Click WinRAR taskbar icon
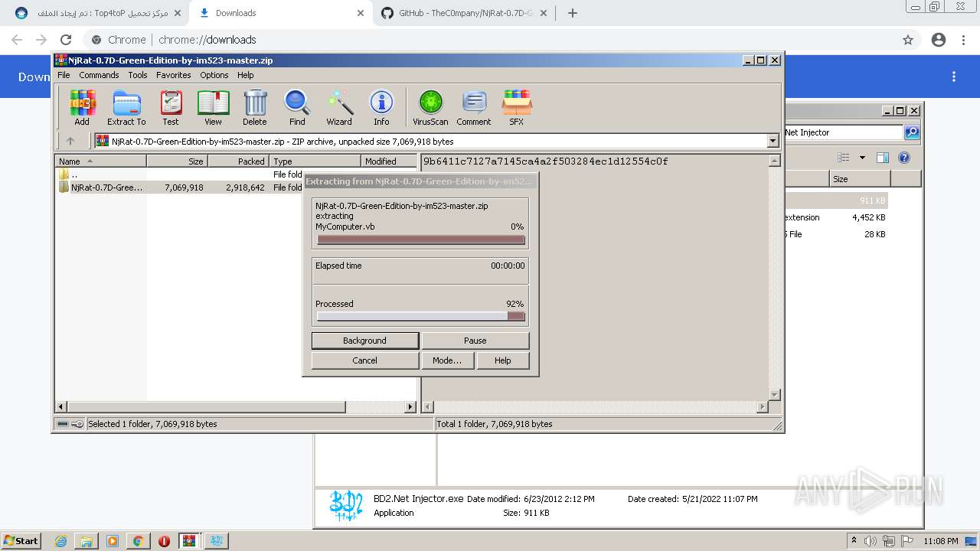The height and width of the screenshot is (551, 980). (x=189, y=541)
